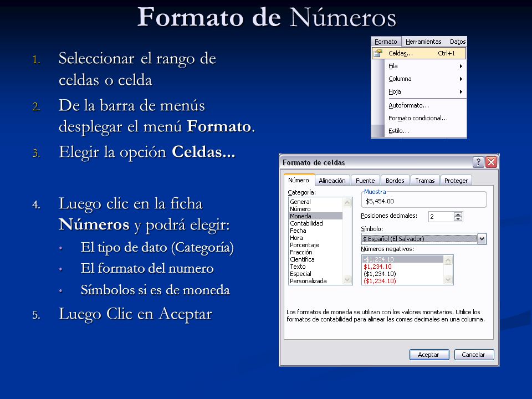Select Personalizada category

(315, 281)
